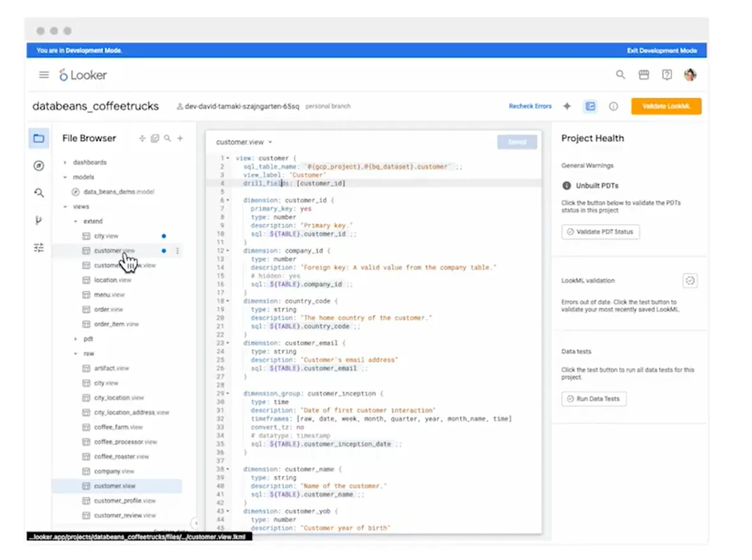The width and height of the screenshot is (752, 560).
Task: Click the sparkle assistant icon beside Recheck Errors
Action: tap(567, 106)
